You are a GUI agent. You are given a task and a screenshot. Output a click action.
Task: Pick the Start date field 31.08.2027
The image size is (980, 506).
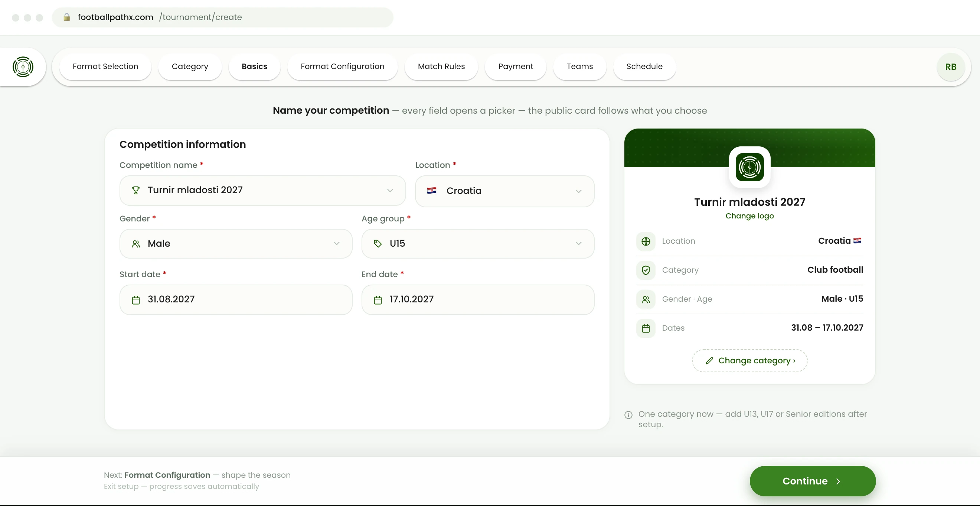click(236, 300)
